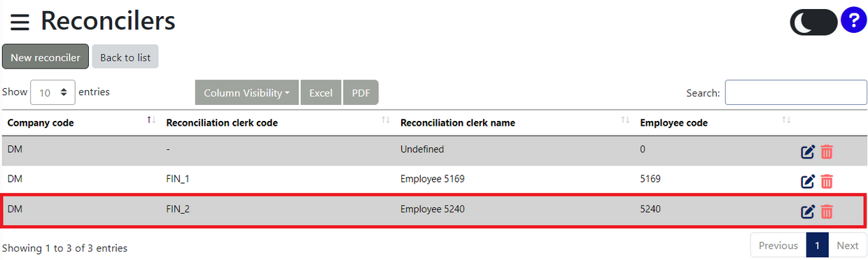Screen dimensions: 868x260
Task: Create a New reconciler
Action: coord(45,57)
